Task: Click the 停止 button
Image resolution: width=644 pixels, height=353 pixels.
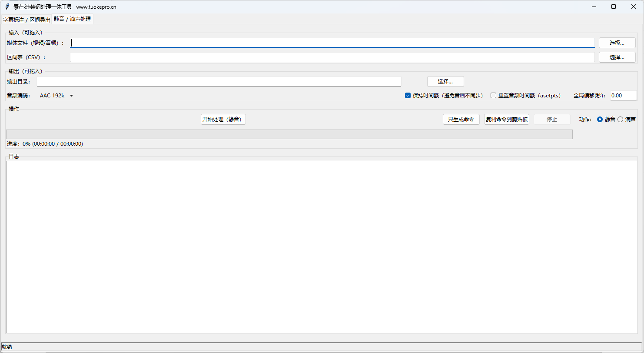Action: (552, 119)
